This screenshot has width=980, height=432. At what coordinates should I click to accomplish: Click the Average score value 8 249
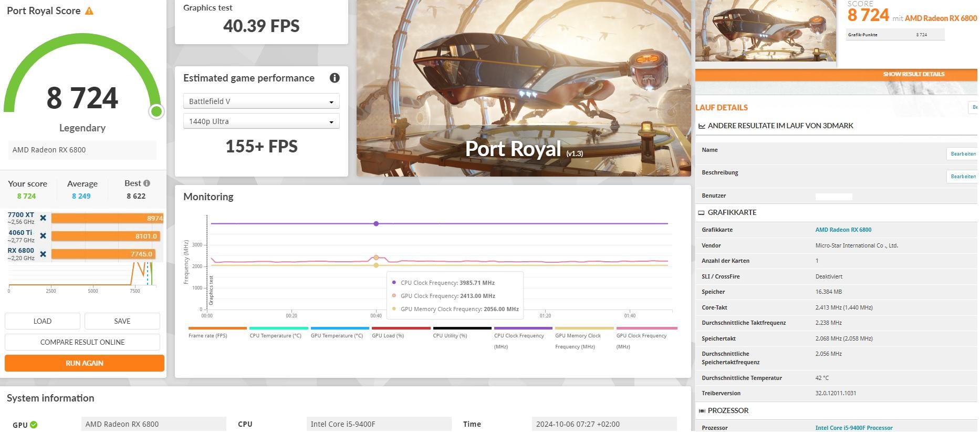coord(81,196)
